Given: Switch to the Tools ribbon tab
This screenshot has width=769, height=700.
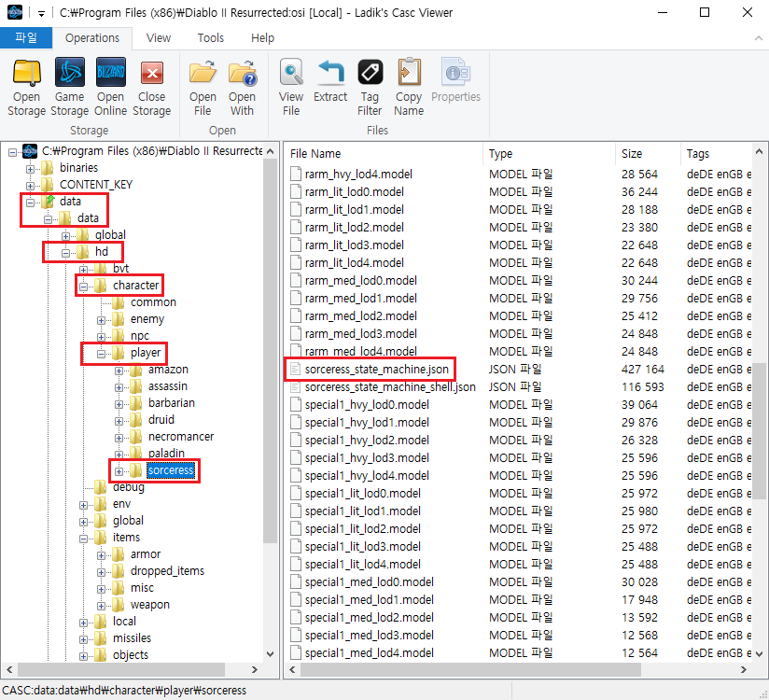Looking at the screenshot, I should click(210, 37).
